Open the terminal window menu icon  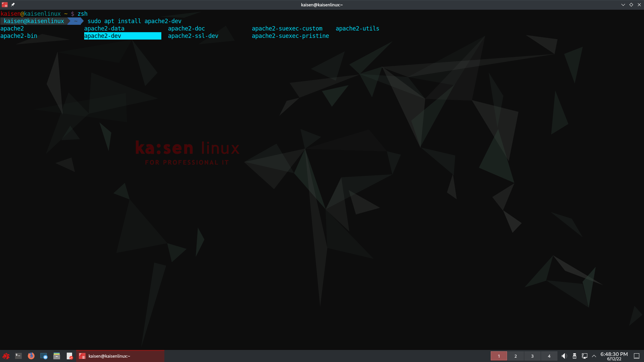coord(5,5)
